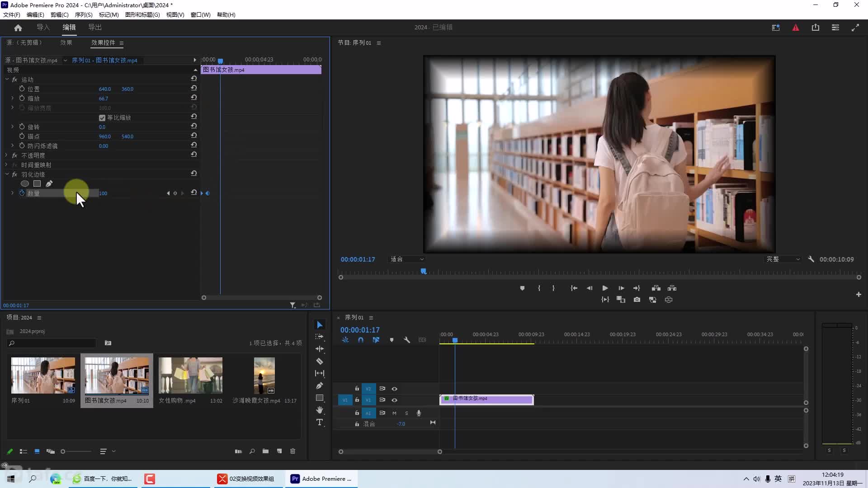Click the Home icon
Screen dimensions: 868x488
[x=18, y=28]
